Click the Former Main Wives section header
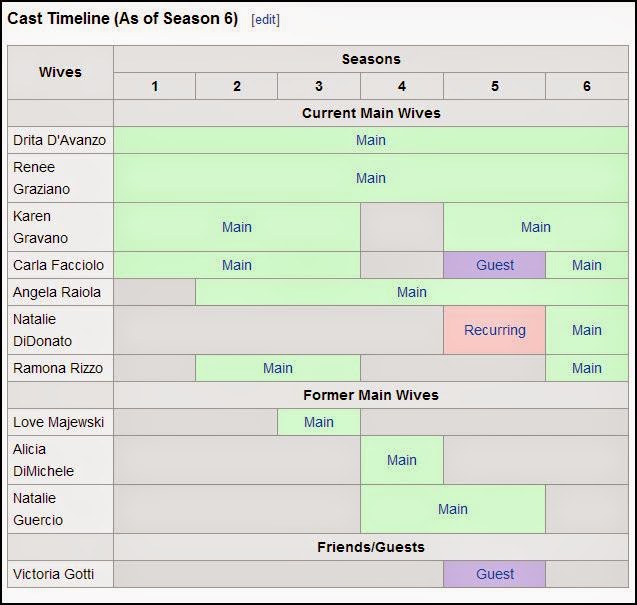The height and width of the screenshot is (605, 637). click(x=370, y=395)
